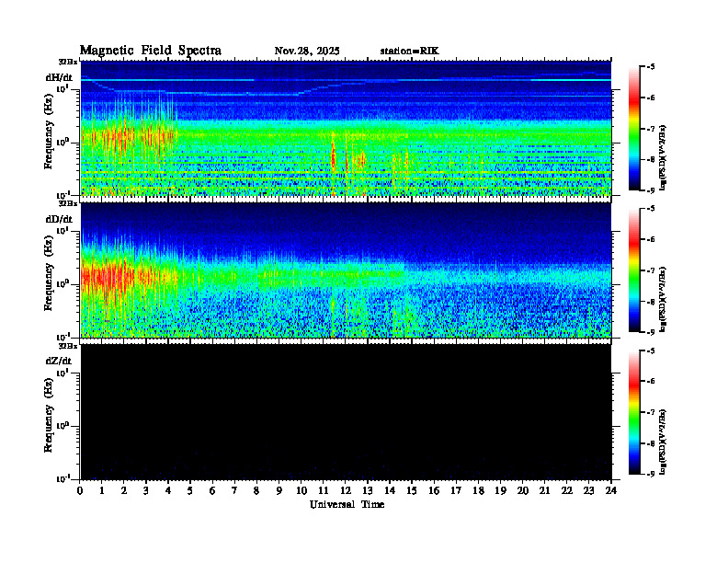This screenshot has height=563, width=728.
Task: Click the "-9" value on dH/dt color bar
Action: 650,190
